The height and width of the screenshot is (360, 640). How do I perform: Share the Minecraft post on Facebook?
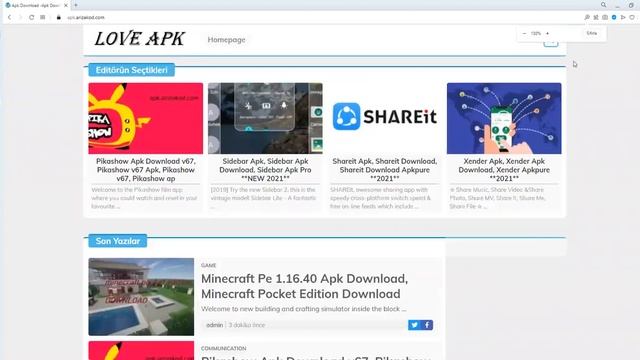(x=427, y=325)
